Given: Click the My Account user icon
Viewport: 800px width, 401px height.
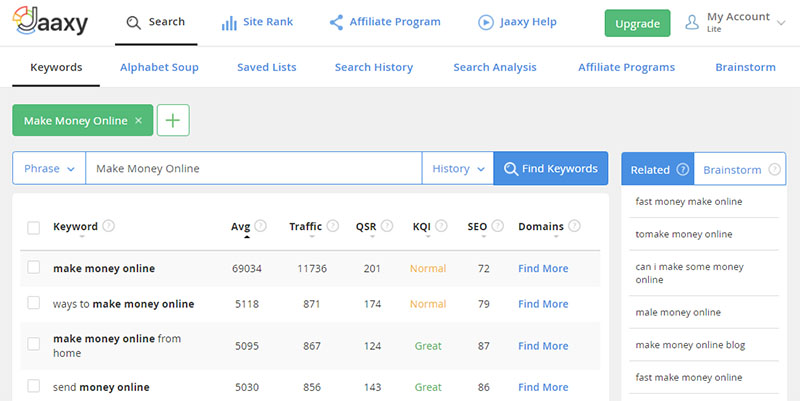Looking at the screenshot, I should (x=692, y=22).
